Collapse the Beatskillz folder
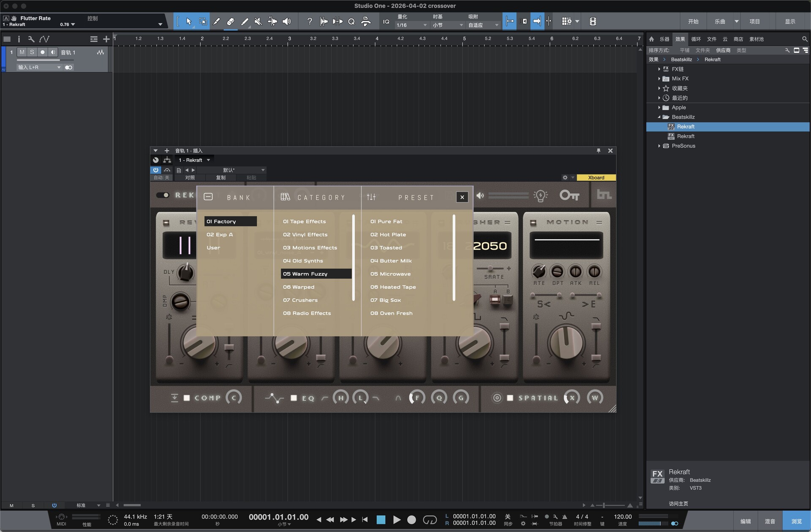 [659, 117]
